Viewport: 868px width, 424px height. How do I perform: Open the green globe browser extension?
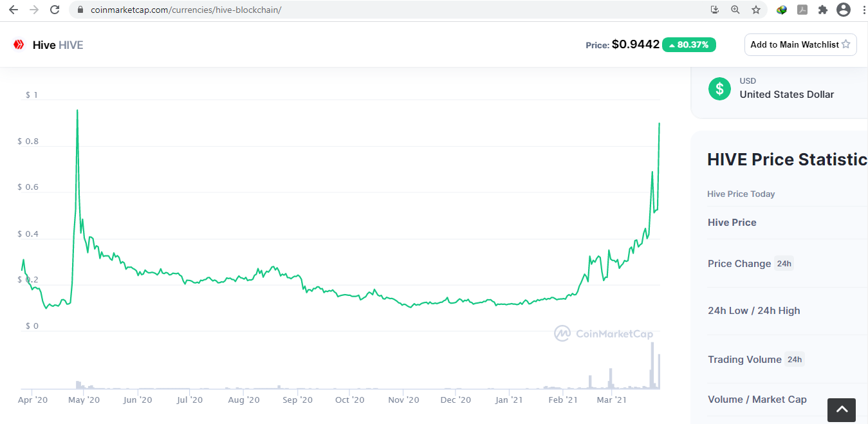(782, 10)
